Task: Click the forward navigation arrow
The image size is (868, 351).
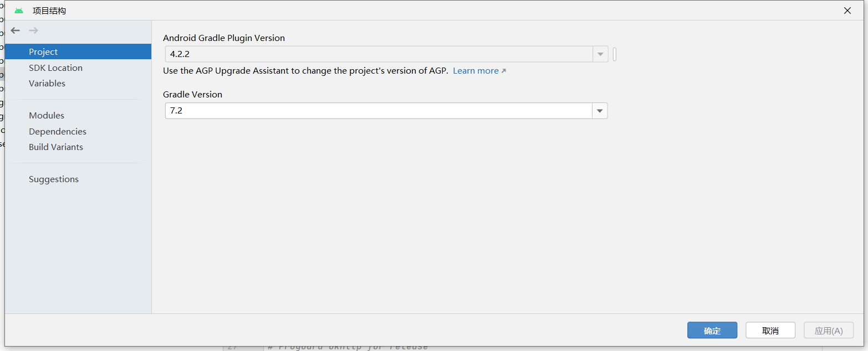Action: [x=33, y=30]
